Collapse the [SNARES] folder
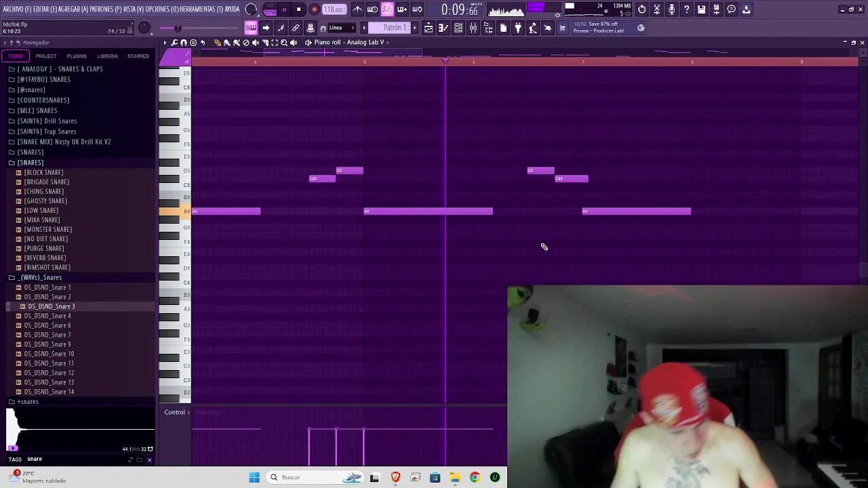The height and width of the screenshot is (488, 868). click(x=31, y=163)
